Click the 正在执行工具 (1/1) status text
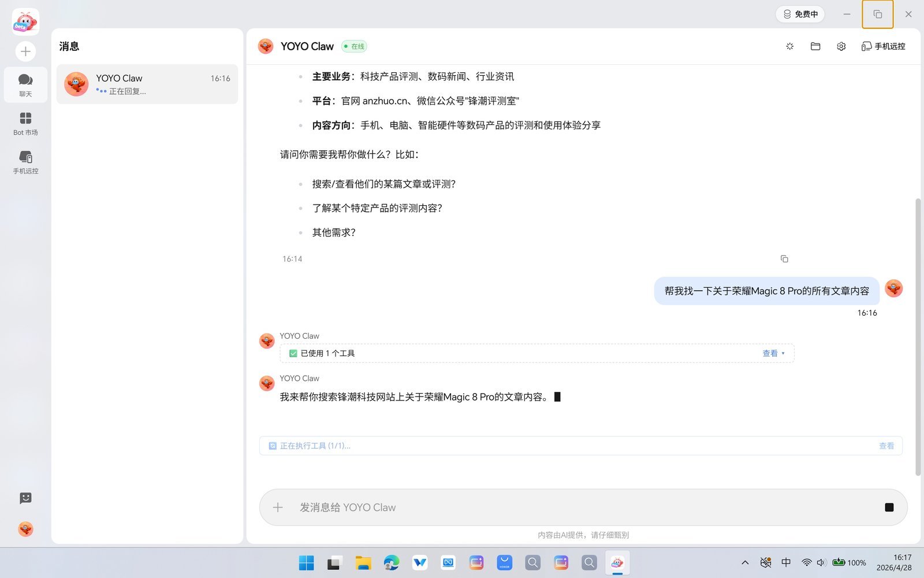 click(x=315, y=446)
